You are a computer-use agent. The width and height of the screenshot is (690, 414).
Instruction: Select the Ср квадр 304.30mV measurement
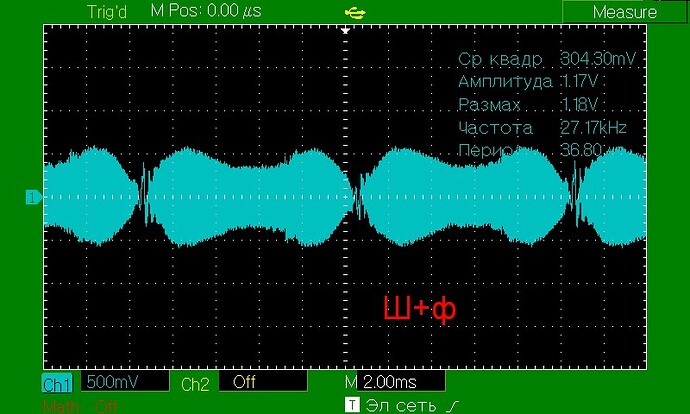(547, 58)
